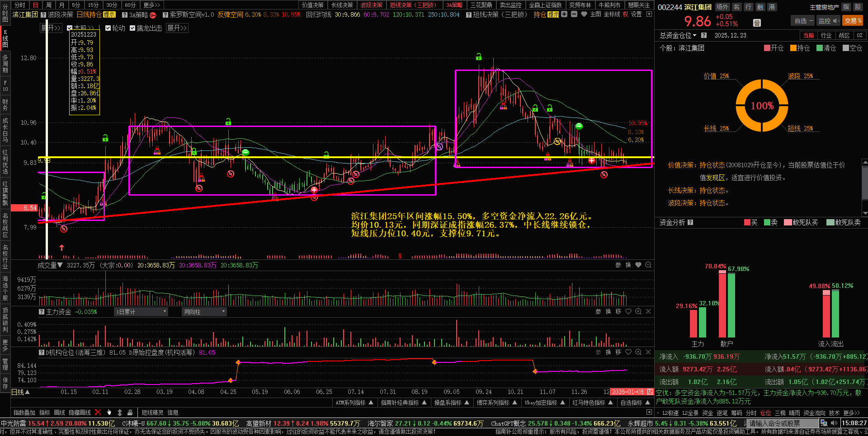Click the 成长白马 sidebar item
This screenshot has height=436, width=868.
(5, 130)
